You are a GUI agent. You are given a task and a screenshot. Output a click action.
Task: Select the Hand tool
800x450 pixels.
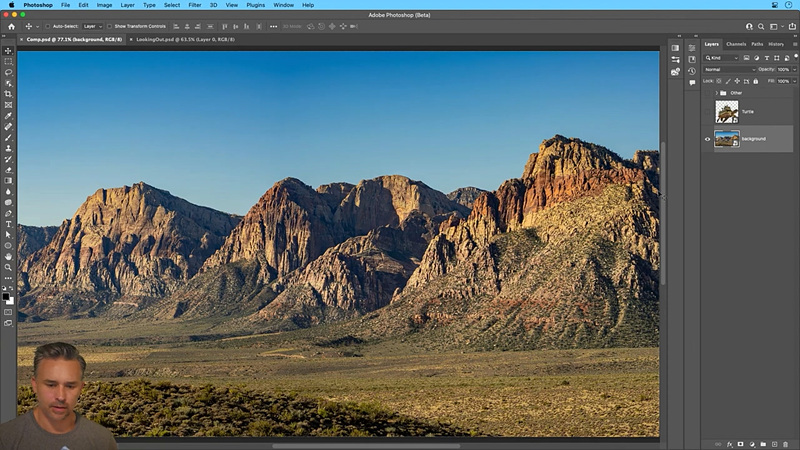point(8,257)
